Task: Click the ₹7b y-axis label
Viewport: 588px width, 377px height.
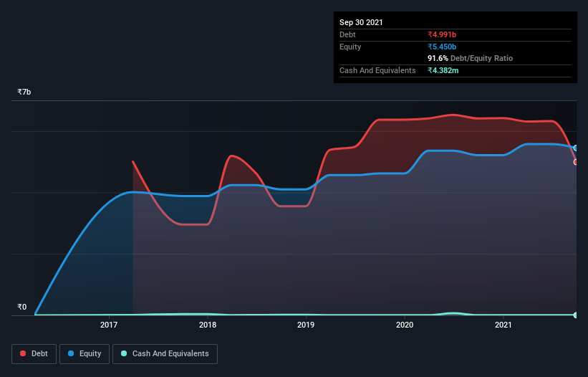Action: (x=24, y=92)
